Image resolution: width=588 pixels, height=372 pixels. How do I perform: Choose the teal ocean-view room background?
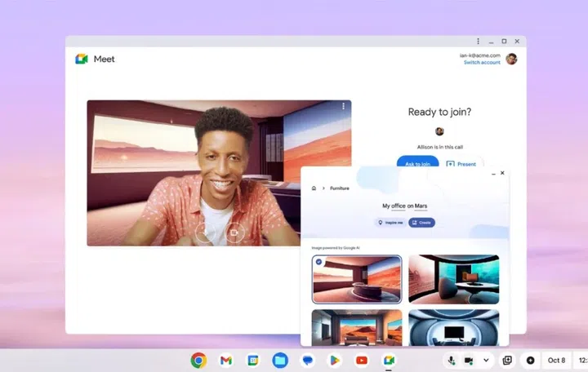click(x=453, y=278)
